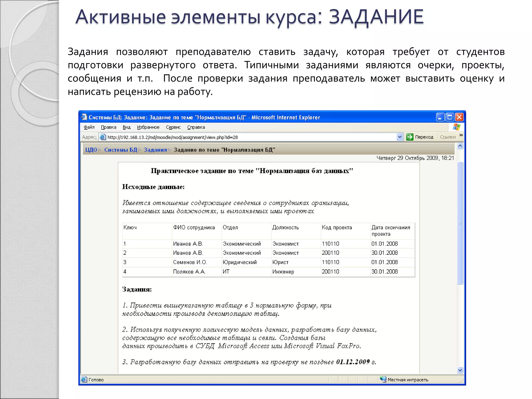Click the address bar URL field

(x=251, y=137)
